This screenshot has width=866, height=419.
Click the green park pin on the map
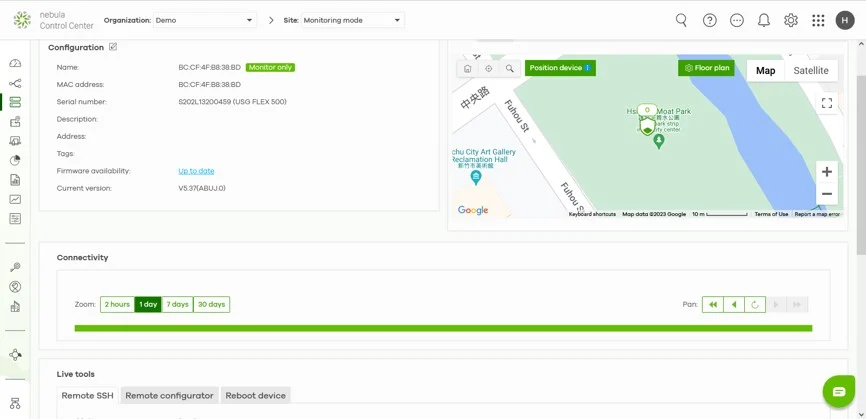point(658,141)
